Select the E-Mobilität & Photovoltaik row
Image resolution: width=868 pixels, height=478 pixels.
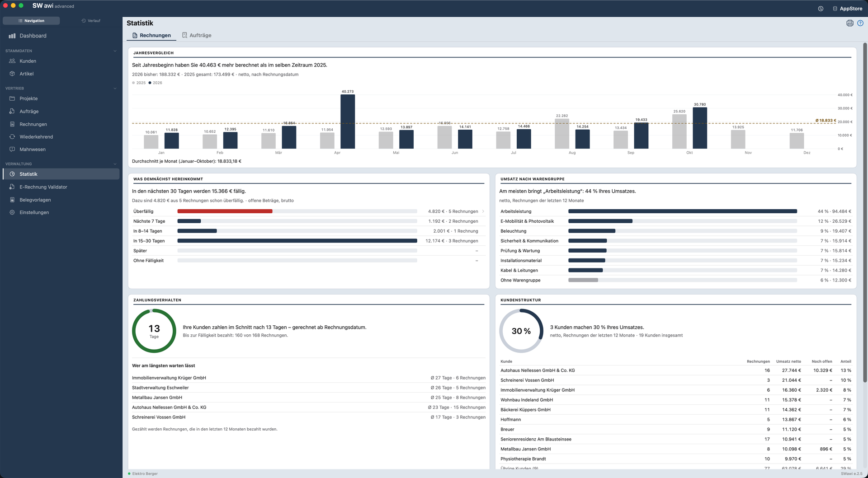[x=675, y=221]
